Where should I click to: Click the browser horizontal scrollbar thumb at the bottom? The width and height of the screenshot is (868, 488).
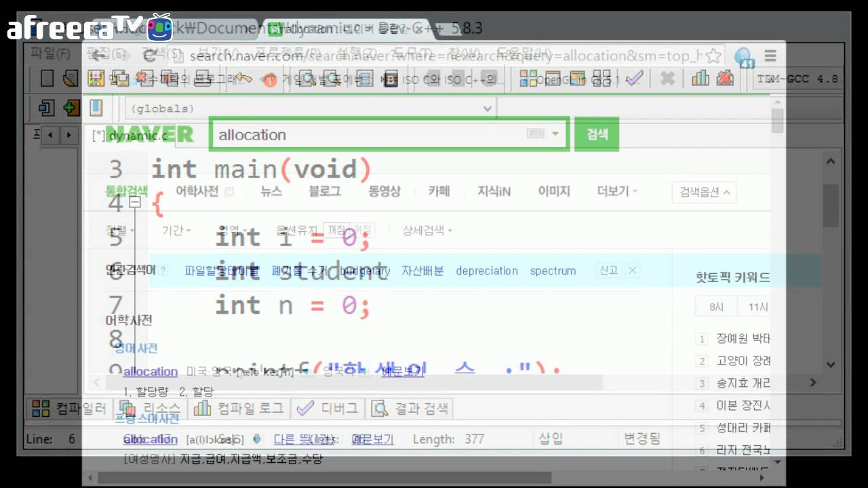pyautogui.click(x=324, y=478)
